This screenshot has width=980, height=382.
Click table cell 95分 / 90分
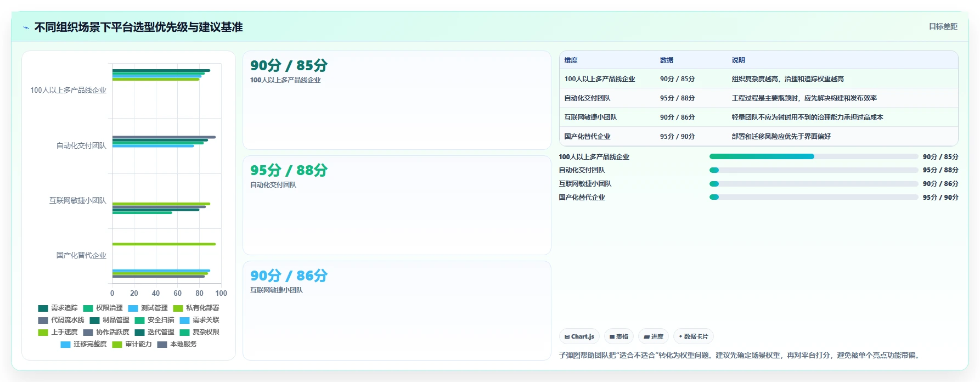click(x=677, y=137)
